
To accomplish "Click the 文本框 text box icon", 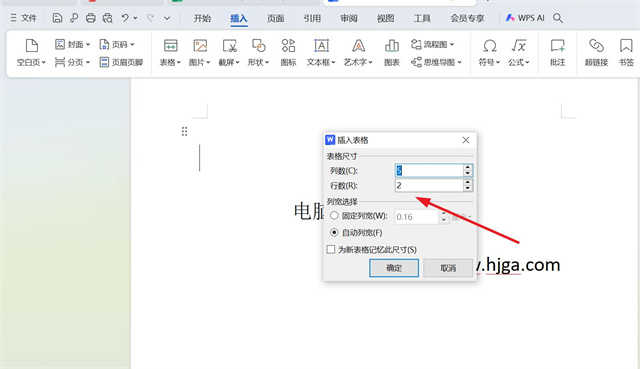I will (x=321, y=46).
